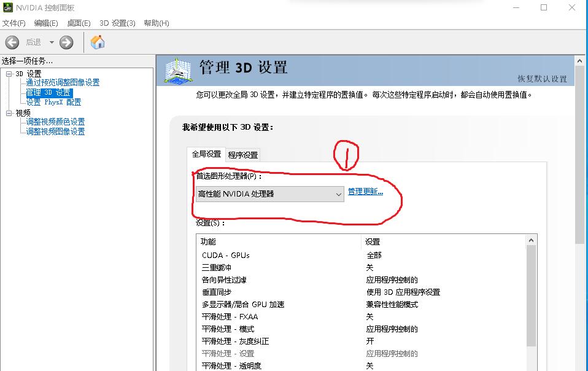Select 通过预览调整图像设置 in the tree
This screenshot has height=371, width=588.
(x=63, y=82)
